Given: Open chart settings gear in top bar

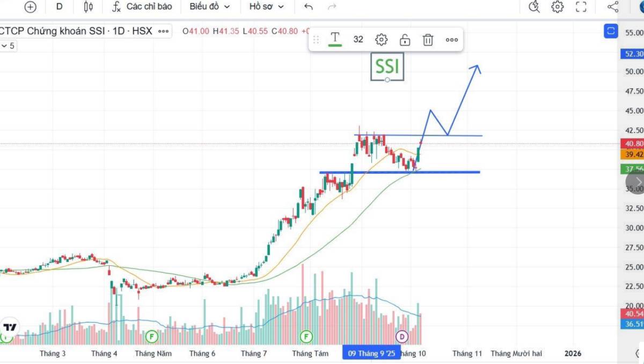Looking at the screenshot, I should coord(558,7).
